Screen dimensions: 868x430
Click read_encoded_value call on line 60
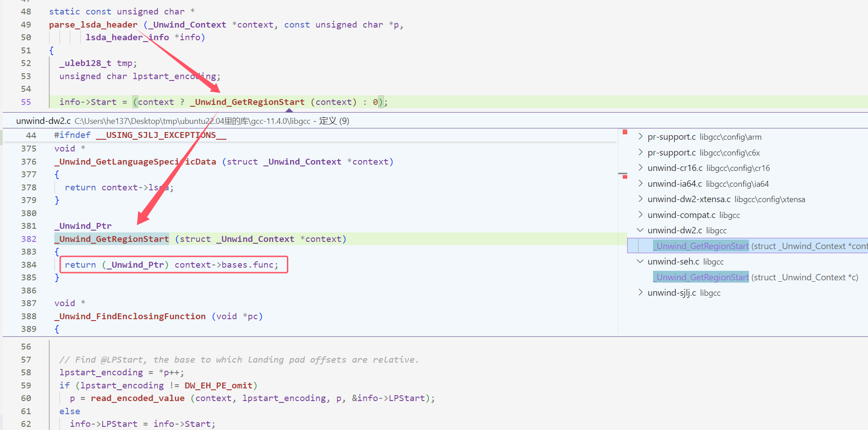tap(138, 398)
